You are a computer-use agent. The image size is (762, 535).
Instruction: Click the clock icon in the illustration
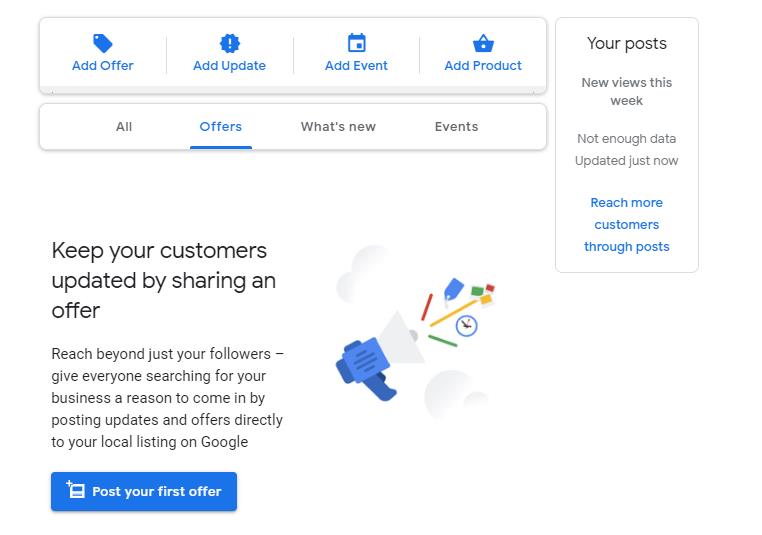click(466, 325)
